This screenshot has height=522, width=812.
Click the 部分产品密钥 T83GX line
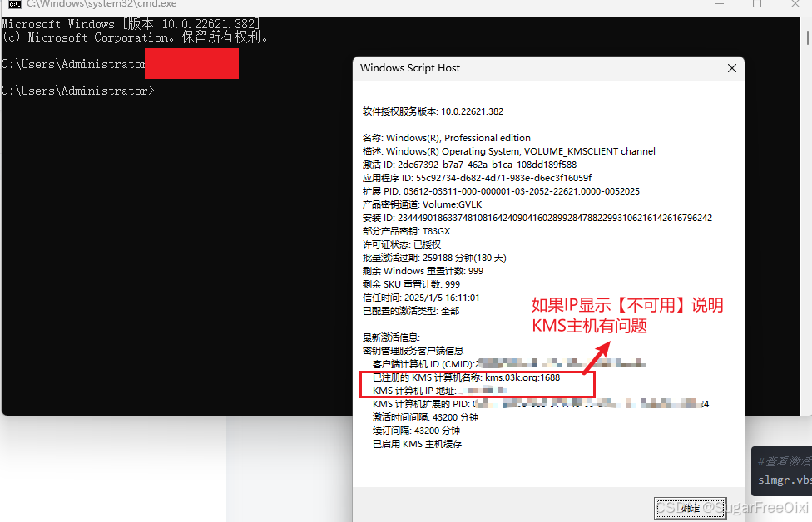point(407,231)
